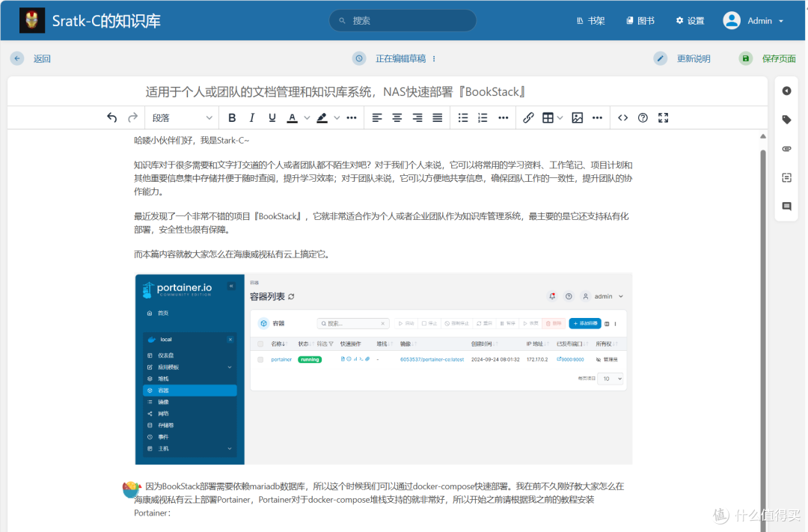
Task: Focus the 搜索 search field
Action: point(403,21)
